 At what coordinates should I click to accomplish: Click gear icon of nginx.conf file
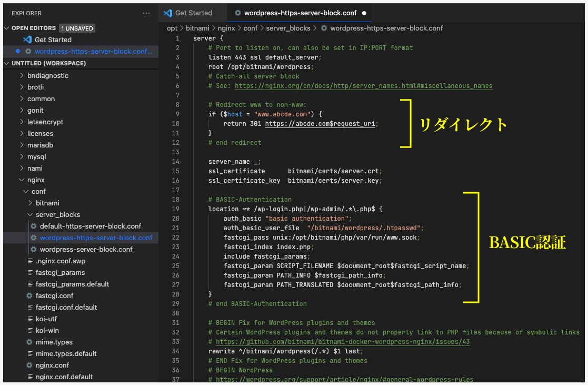click(29, 366)
